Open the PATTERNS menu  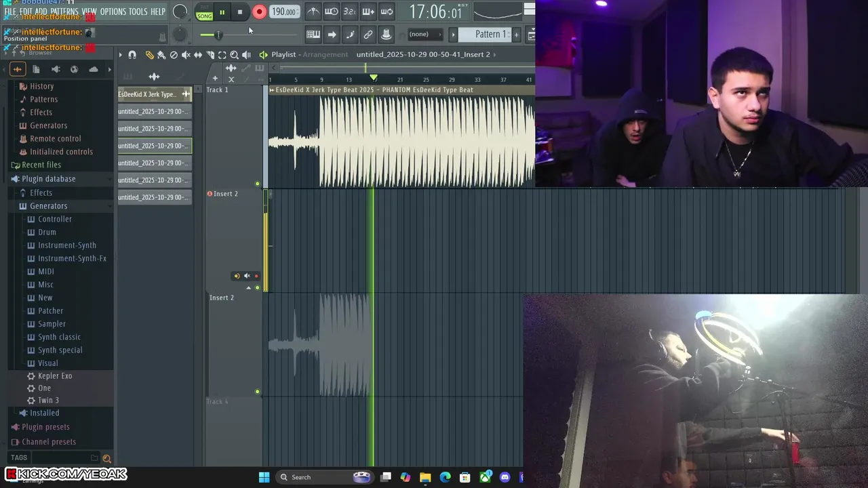[64, 12]
